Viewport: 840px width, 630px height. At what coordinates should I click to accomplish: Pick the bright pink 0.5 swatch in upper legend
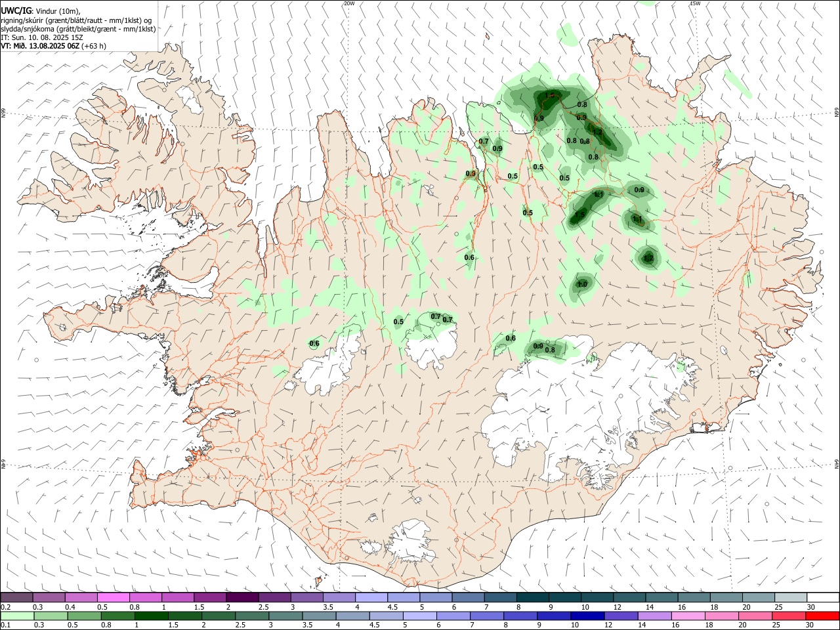coord(113,597)
